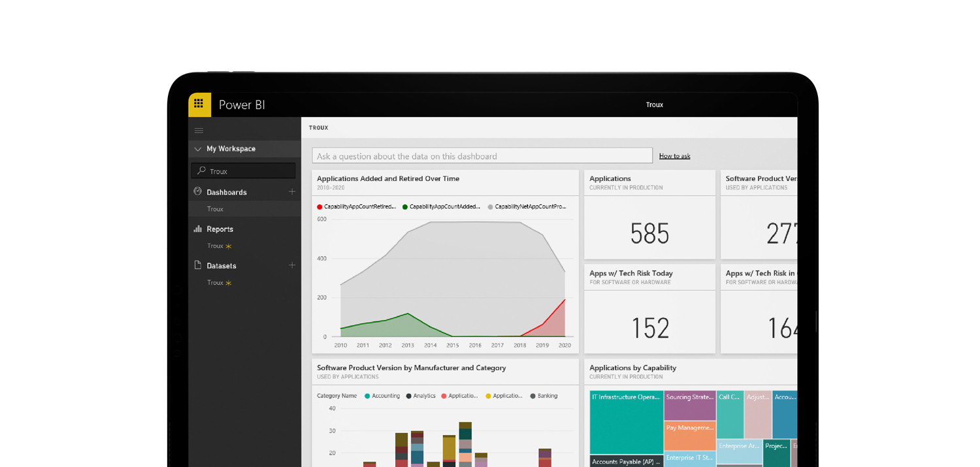Click the Dashboards gauge icon

pyautogui.click(x=197, y=191)
